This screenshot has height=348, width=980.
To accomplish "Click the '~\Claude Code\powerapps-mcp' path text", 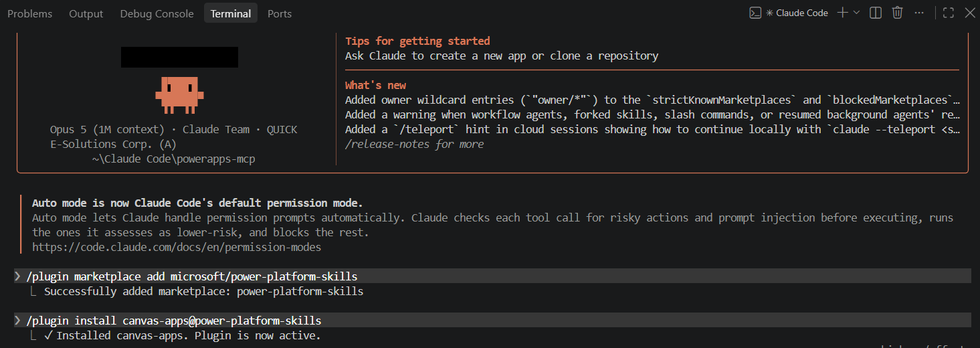I will click(x=173, y=159).
